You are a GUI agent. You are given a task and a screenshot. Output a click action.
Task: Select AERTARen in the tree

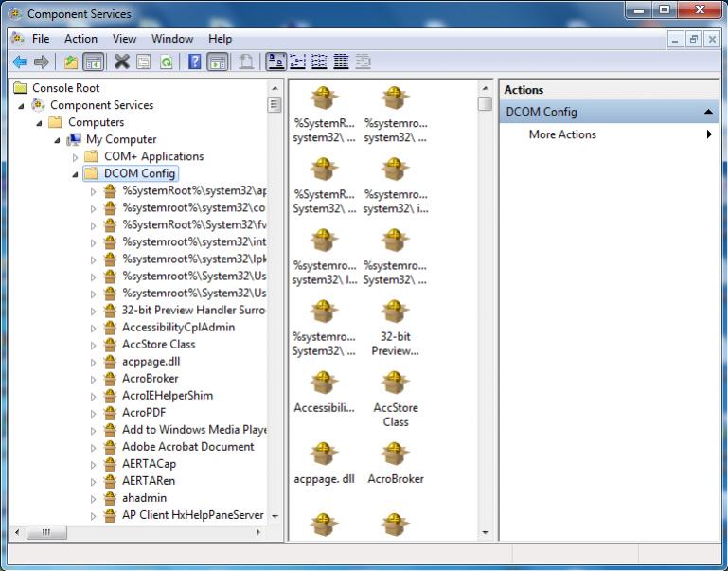point(148,480)
